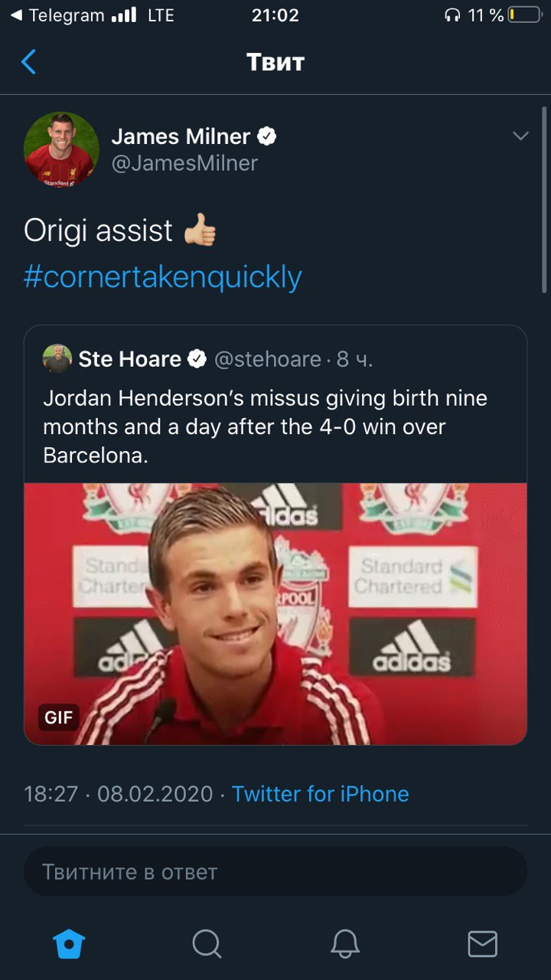
Task: Tap the 18:27 · 08.02.2020 timestamp
Action: click(x=119, y=794)
